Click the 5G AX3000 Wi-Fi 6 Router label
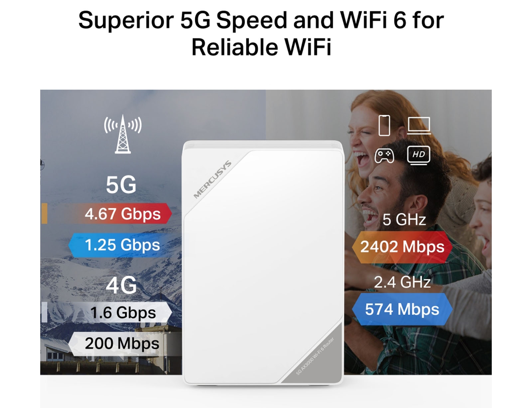Viewport: 532px width, 408px height. pyautogui.click(x=315, y=356)
